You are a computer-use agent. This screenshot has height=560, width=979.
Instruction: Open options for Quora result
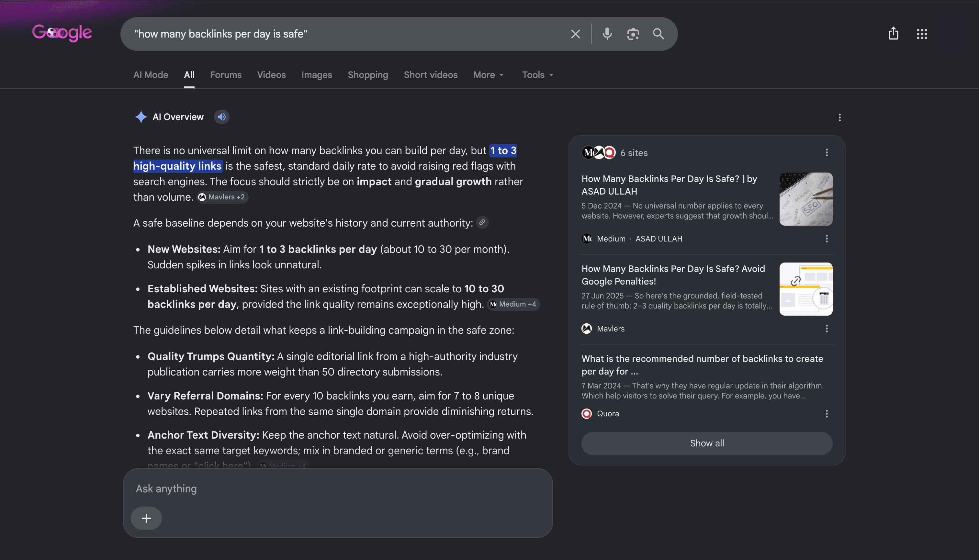[827, 413]
